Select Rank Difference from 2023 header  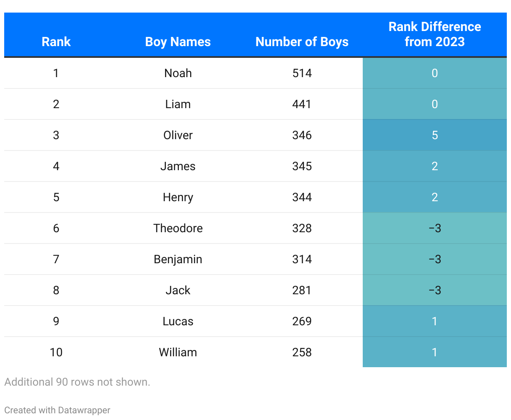tap(434, 34)
